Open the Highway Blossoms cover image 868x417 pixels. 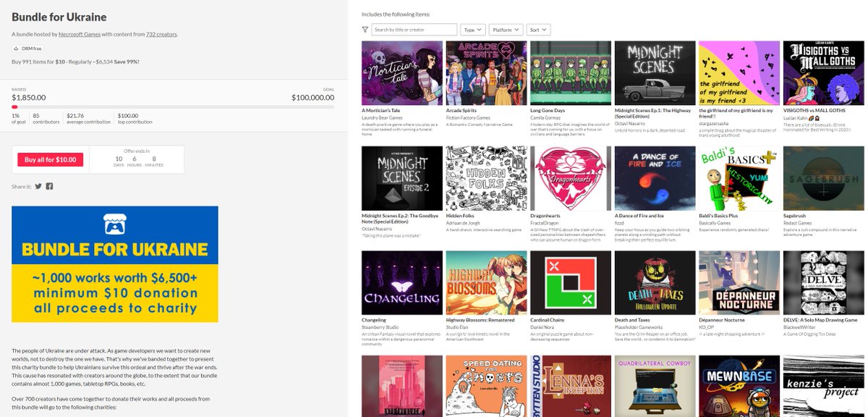(x=486, y=283)
